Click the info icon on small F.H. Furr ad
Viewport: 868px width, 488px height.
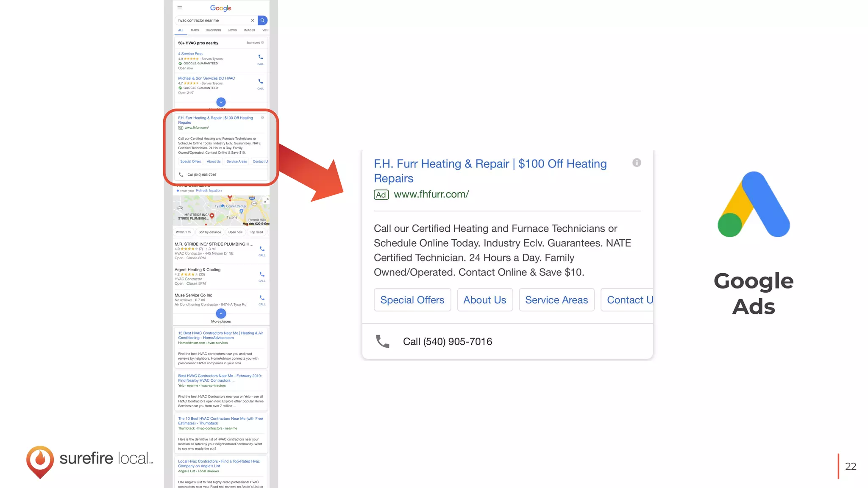262,118
